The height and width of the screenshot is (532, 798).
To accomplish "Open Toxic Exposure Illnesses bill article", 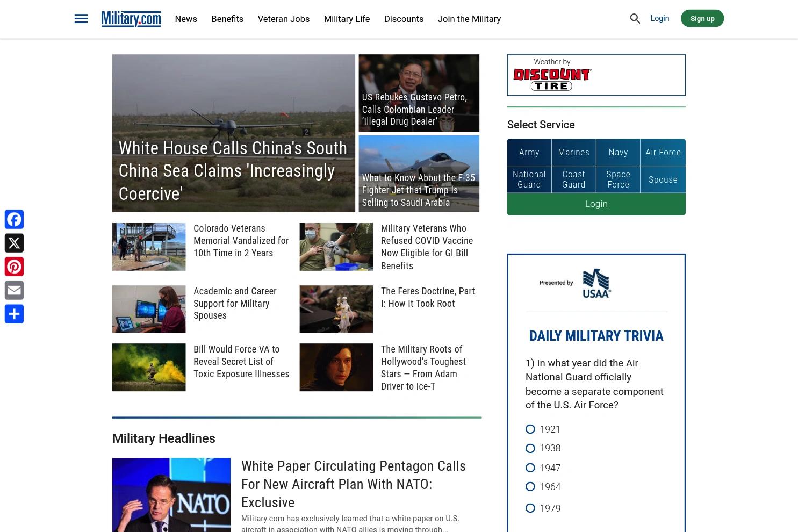I will (241, 362).
